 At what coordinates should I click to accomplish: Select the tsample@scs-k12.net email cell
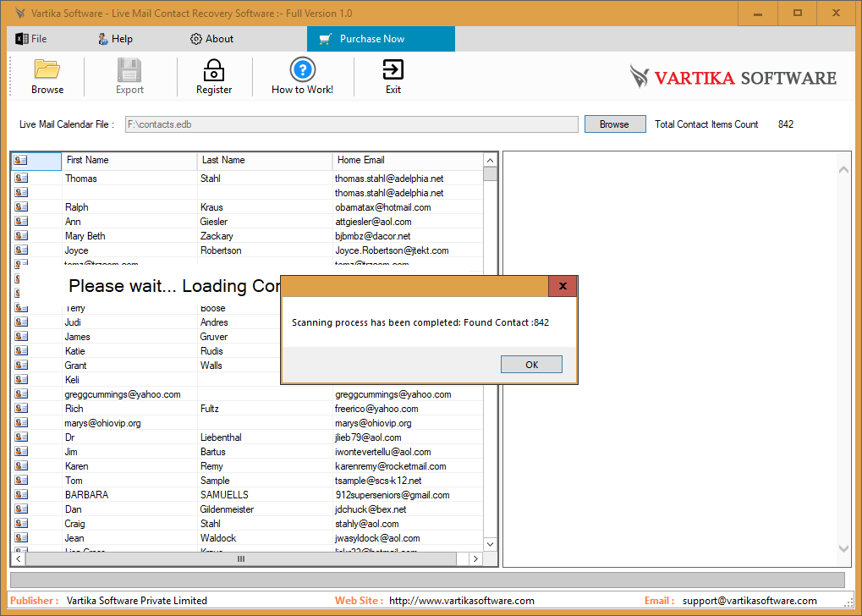[x=408, y=480]
